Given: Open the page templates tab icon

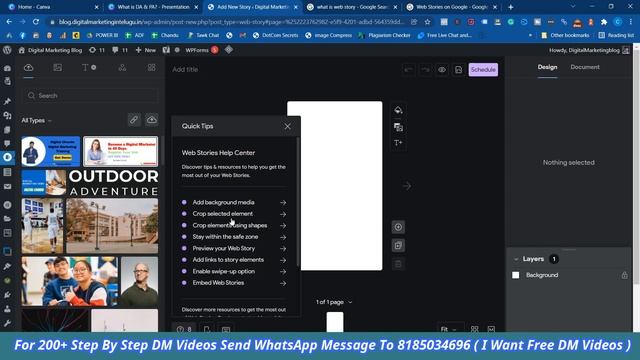Looking at the screenshot, I should click(151, 68).
